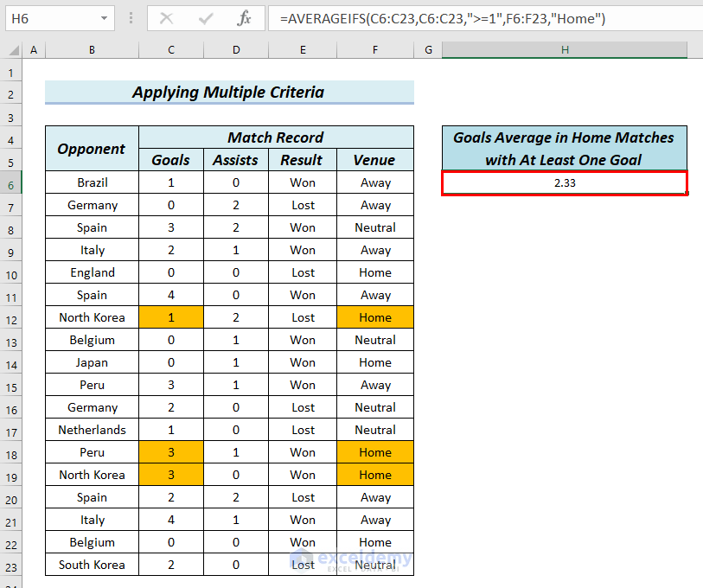Select the Brazil opponent cell
Screen dimensions: 703x588
click(x=92, y=182)
